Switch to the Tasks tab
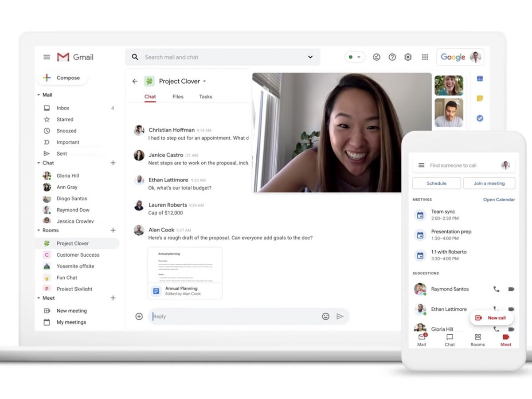 (x=205, y=97)
